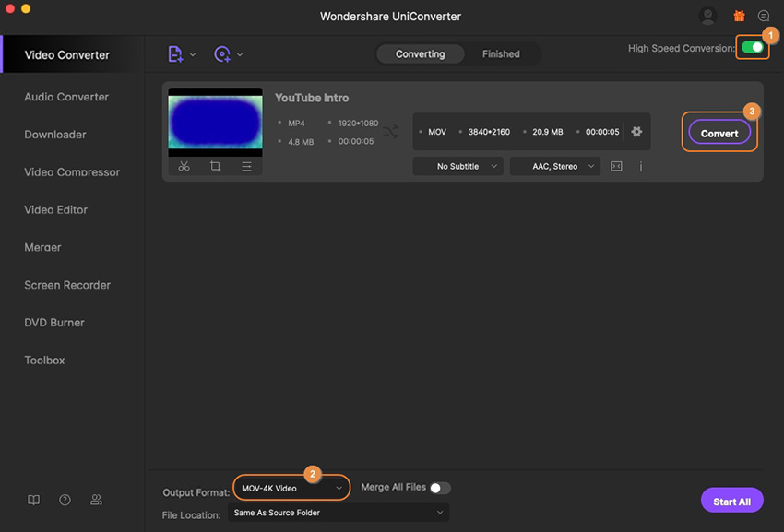Viewport: 784px width, 532px height.
Task: Click the YouTube Intro video thumbnail
Action: [x=215, y=120]
